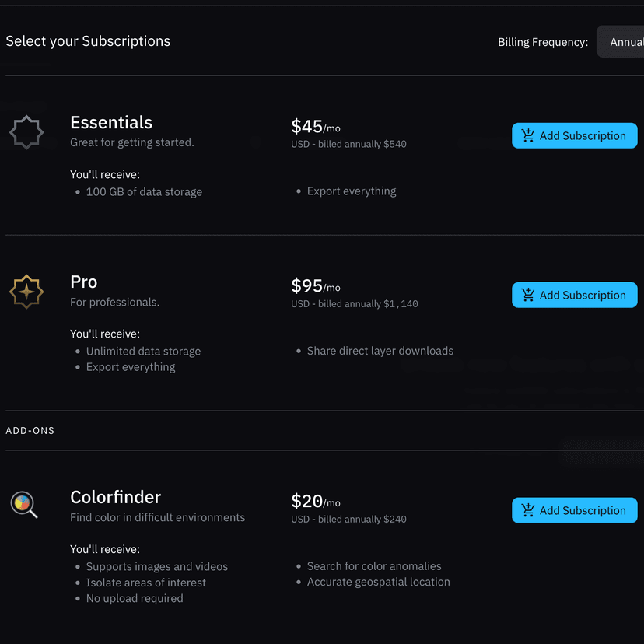
Task: Click the $45/mo Essentials price
Action: (315, 127)
